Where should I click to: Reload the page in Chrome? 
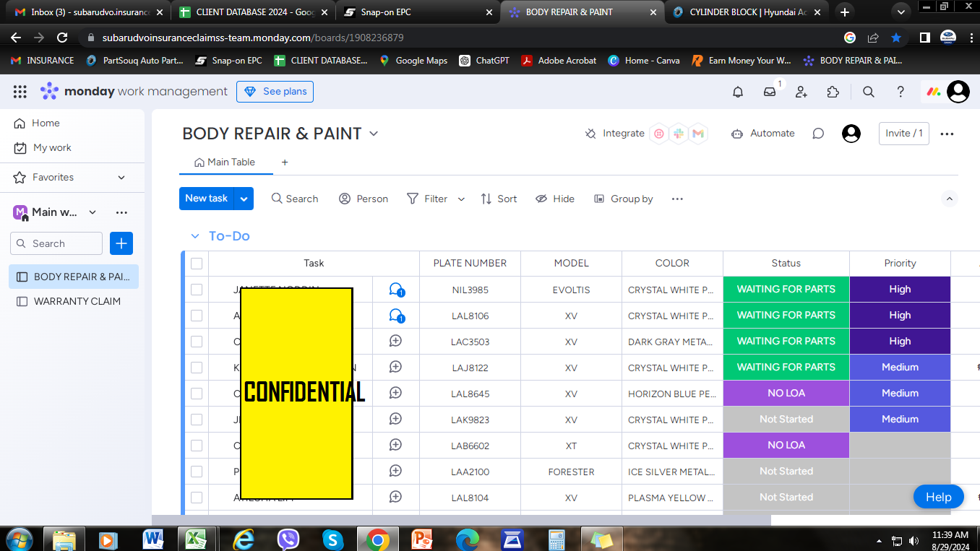point(62,38)
